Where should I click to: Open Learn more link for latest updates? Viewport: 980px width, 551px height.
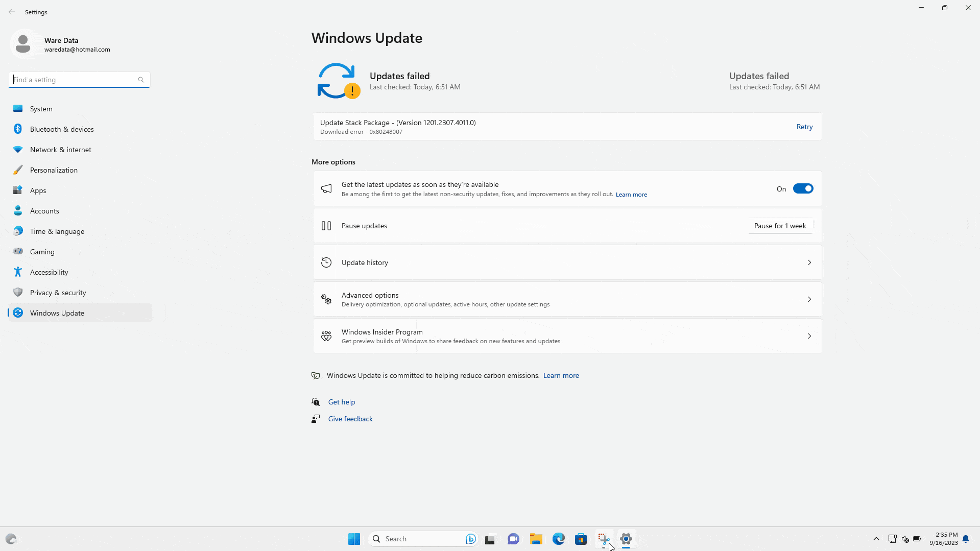631,195
